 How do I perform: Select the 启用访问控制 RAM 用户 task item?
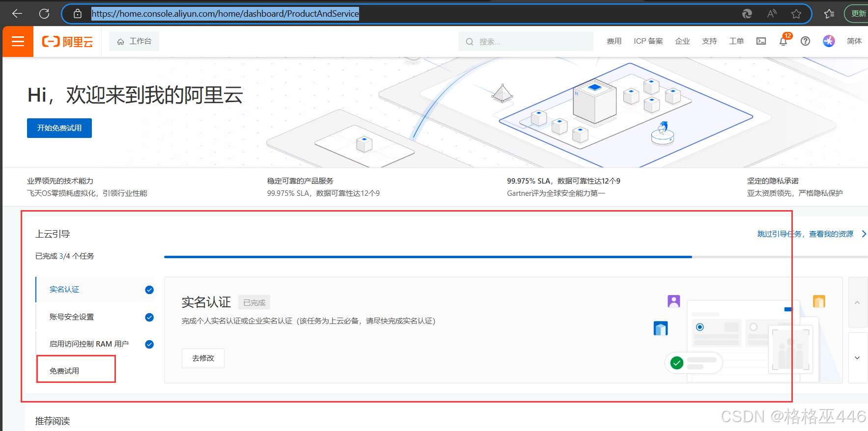click(95, 344)
